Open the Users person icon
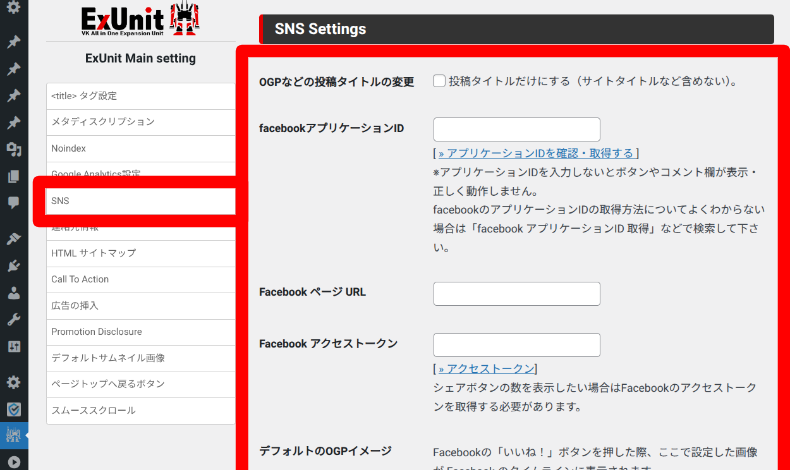790x470 pixels. pyautogui.click(x=14, y=293)
